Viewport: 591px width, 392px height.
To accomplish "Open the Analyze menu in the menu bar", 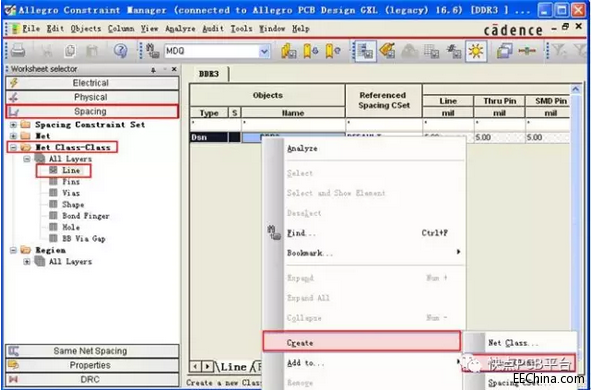I will pos(180,29).
